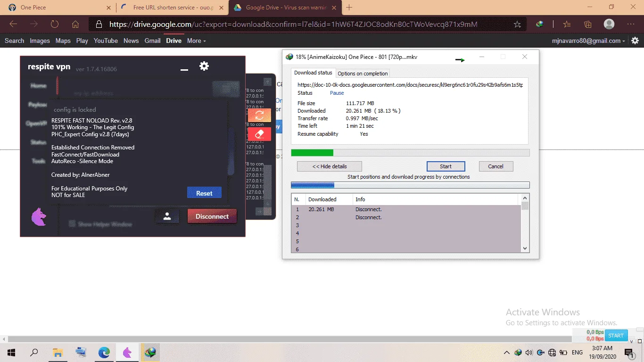The height and width of the screenshot is (362, 644).
Task: Select connection row 1 with 20.261 MB
Action: click(x=406, y=209)
